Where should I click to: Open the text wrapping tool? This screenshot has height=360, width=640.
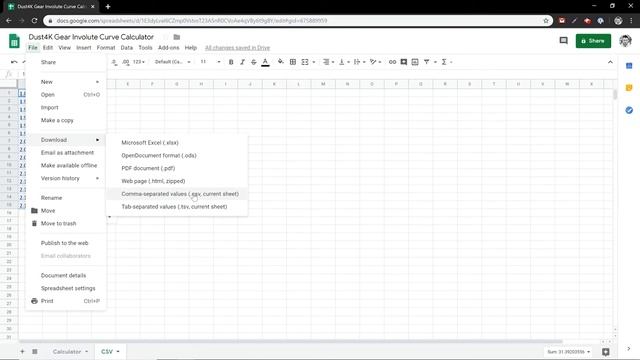358,62
